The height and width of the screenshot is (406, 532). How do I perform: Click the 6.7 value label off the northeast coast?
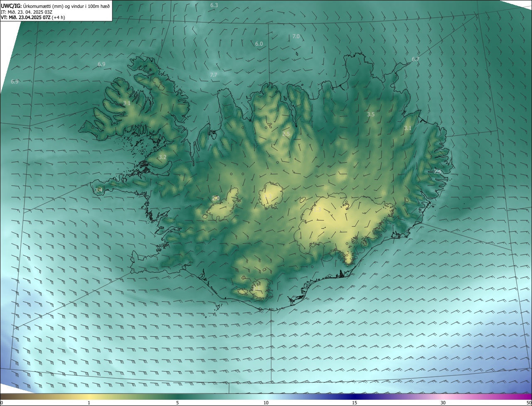pyautogui.click(x=416, y=59)
